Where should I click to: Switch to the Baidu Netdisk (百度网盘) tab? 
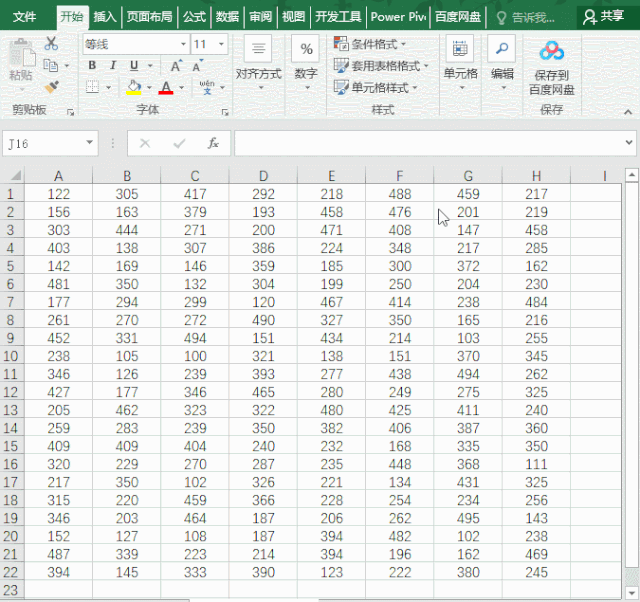(458, 17)
